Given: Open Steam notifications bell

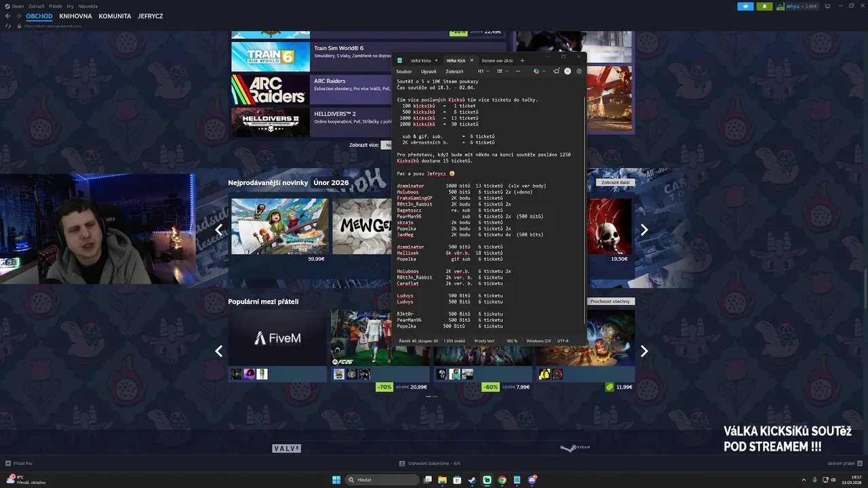Looking at the screenshot, I should coord(764,6).
